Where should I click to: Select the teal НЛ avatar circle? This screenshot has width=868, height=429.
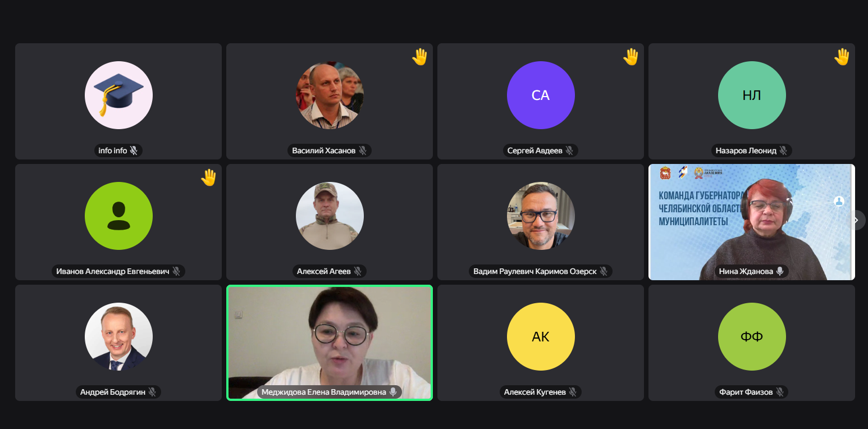pyautogui.click(x=752, y=95)
